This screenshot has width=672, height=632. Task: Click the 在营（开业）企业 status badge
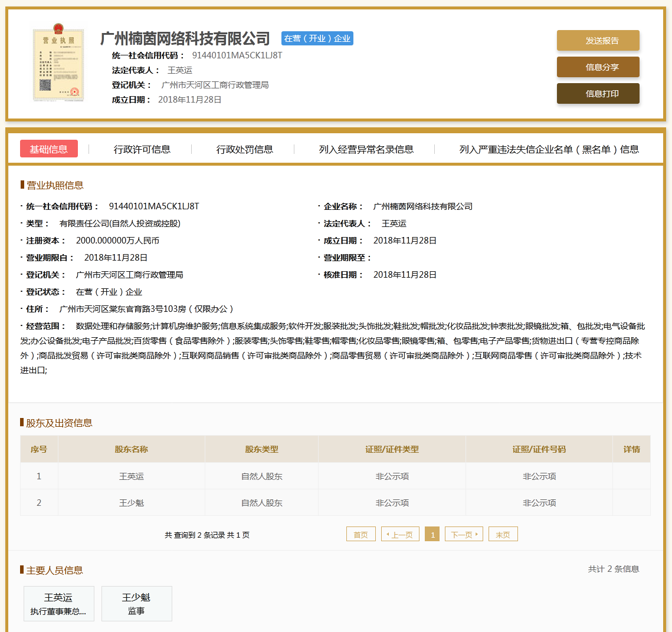click(317, 38)
